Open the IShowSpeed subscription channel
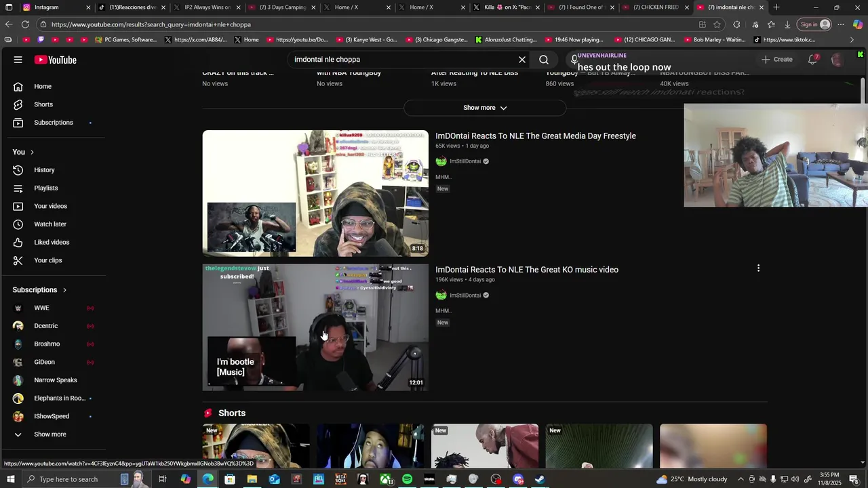 52,416
